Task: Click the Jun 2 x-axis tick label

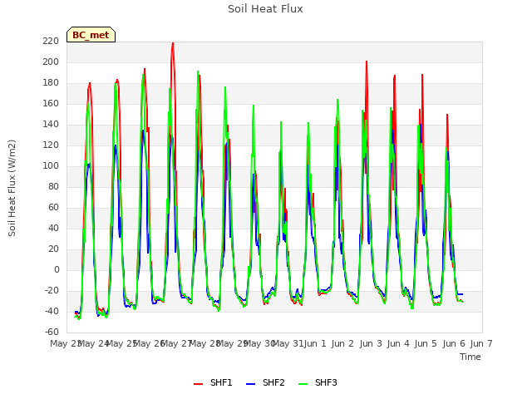Action: (342, 343)
